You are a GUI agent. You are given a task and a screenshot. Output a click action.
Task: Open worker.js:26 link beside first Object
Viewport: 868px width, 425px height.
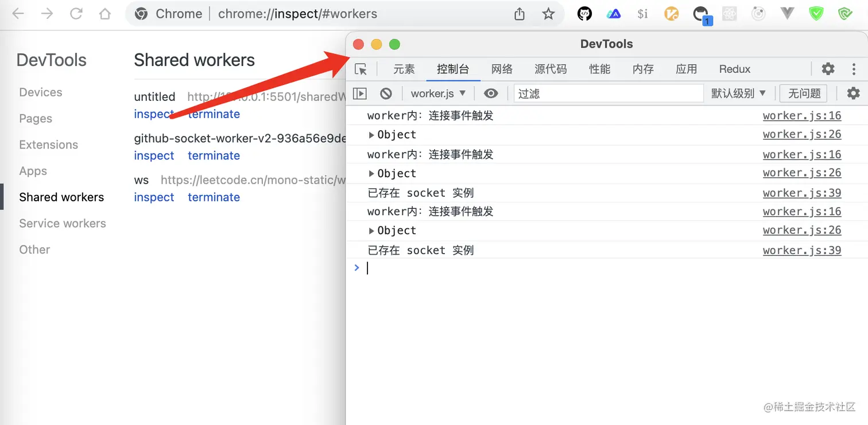(801, 134)
